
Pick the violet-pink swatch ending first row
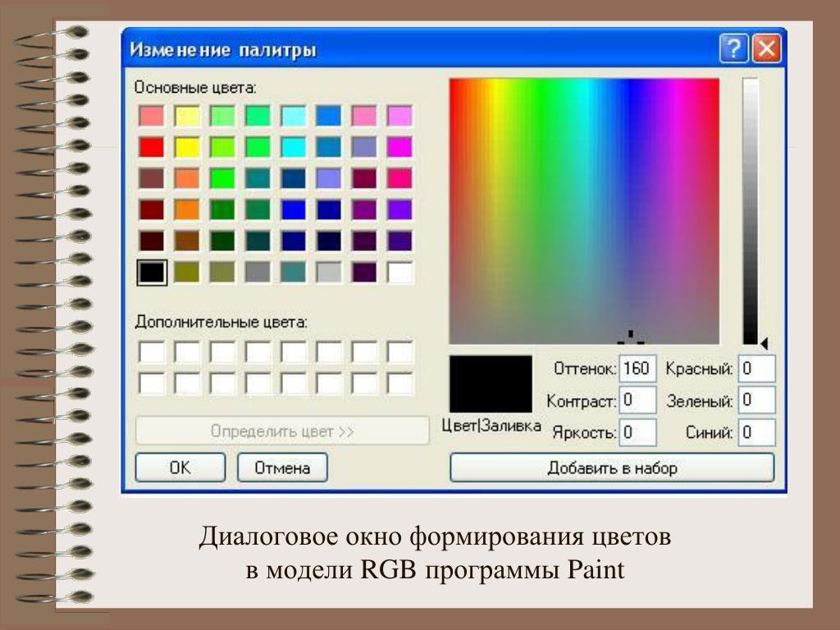coord(399,116)
